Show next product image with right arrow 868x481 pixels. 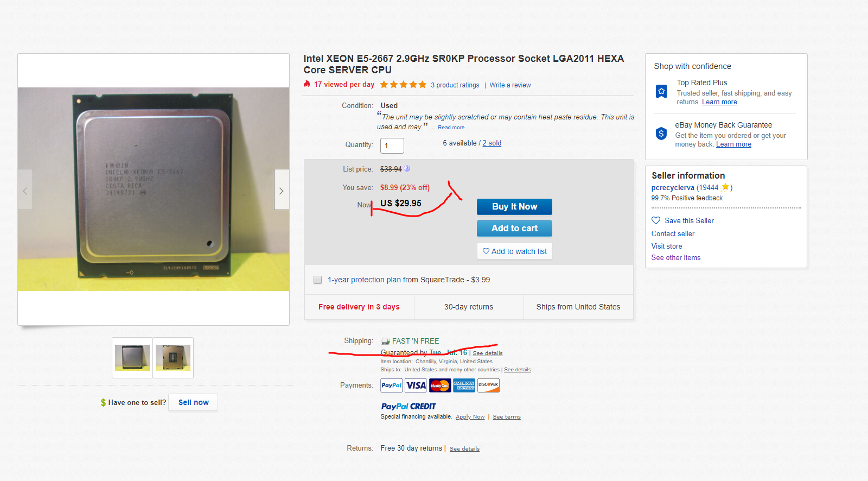tap(281, 191)
